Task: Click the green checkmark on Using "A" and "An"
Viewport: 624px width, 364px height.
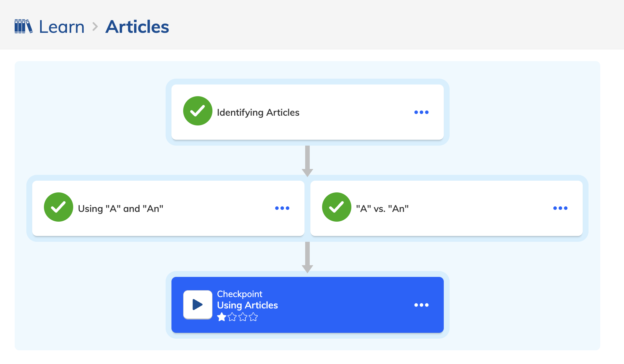Action: point(59,207)
